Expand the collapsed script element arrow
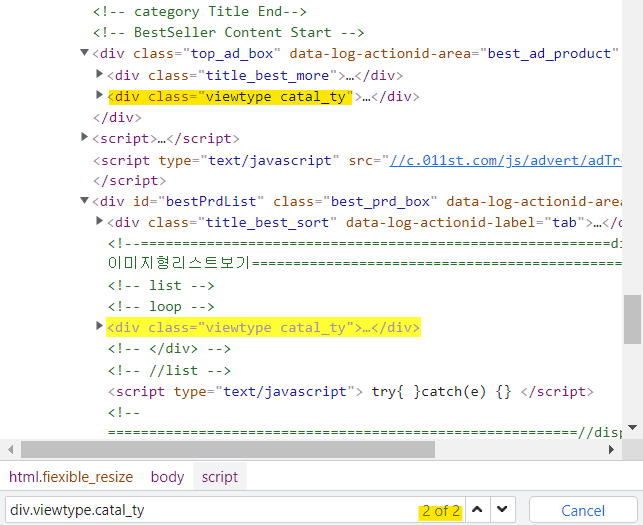 [85, 138]
